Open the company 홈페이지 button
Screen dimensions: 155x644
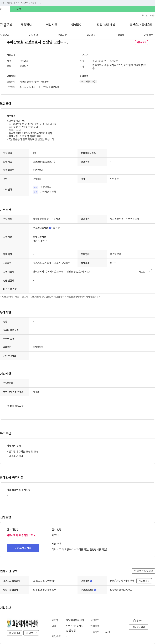139,620
